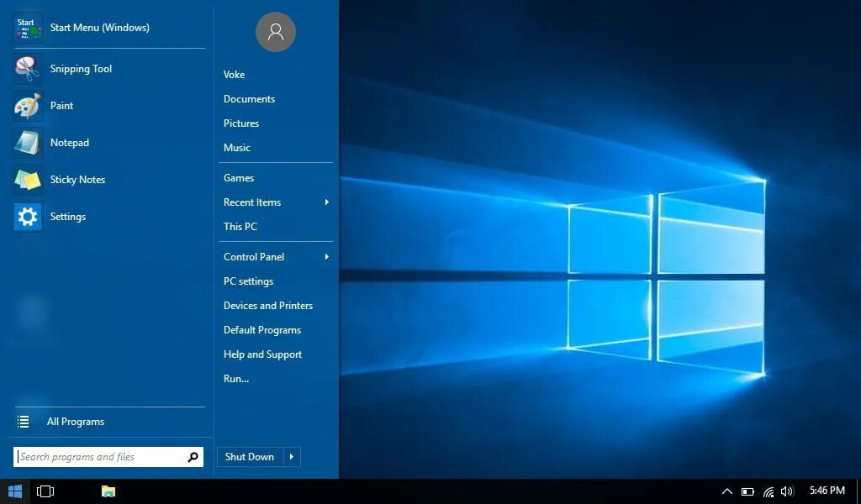This screenshot has height=504, width=861.
Task: Click the user account avatar
Action: [x=275, y=32]
